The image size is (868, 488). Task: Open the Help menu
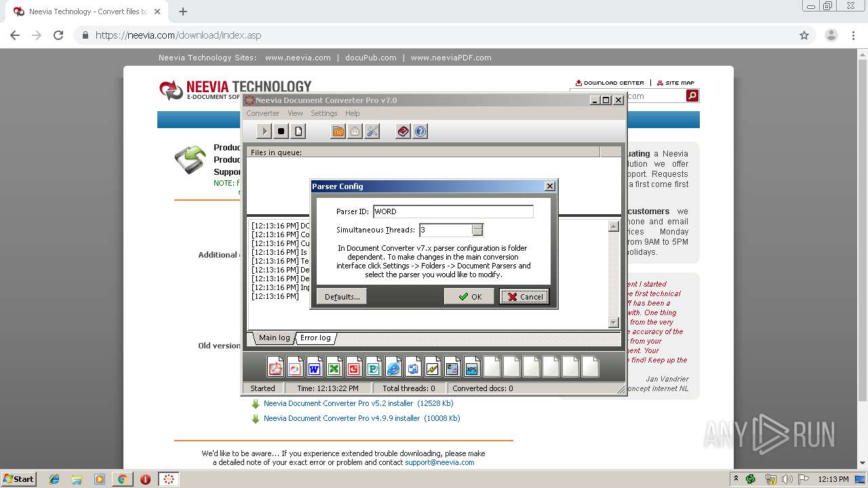353,113
